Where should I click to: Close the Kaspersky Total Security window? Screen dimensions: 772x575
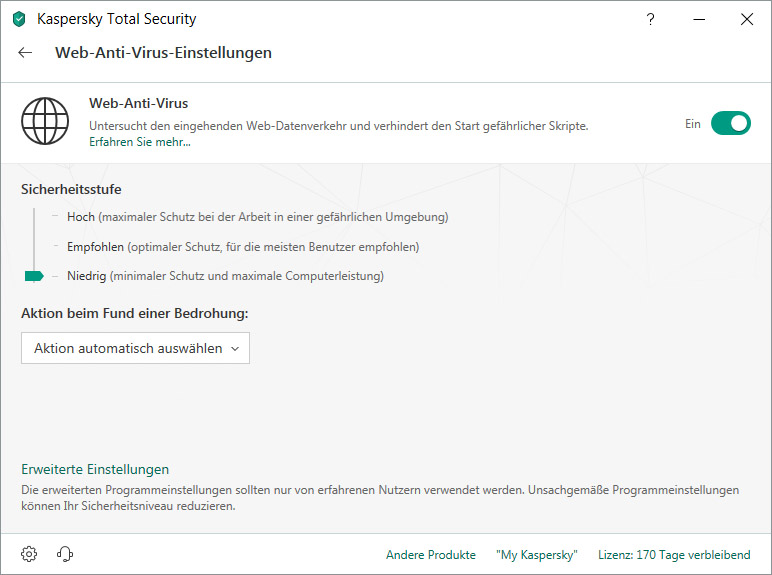pos(746,19)
